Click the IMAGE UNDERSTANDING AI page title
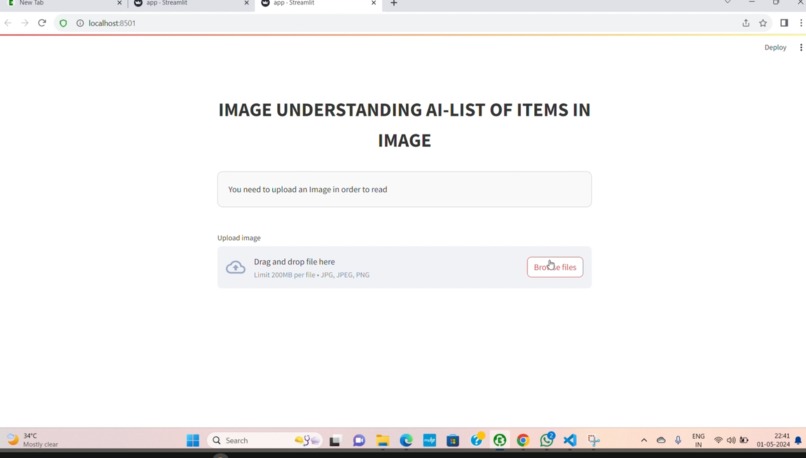Screen dimensions: 806x458 click(x=404, y=125)
